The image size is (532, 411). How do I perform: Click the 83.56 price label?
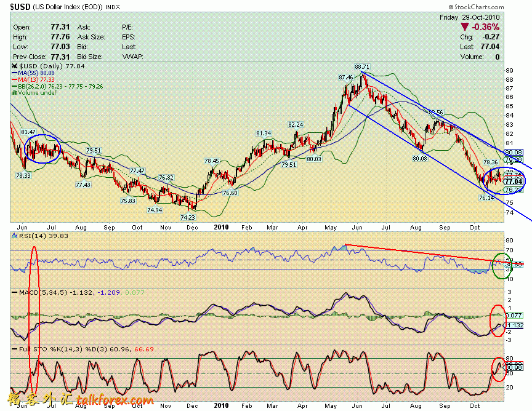coord(436,112)
